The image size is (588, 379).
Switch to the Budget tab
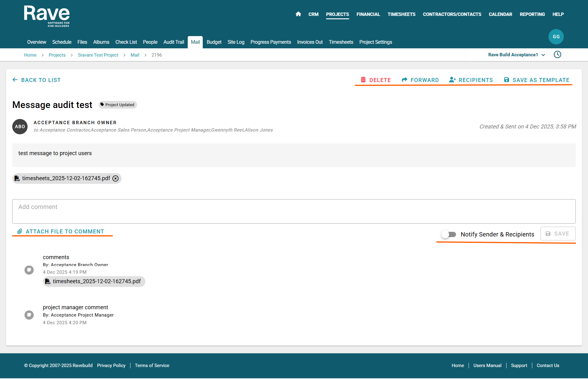214,42
